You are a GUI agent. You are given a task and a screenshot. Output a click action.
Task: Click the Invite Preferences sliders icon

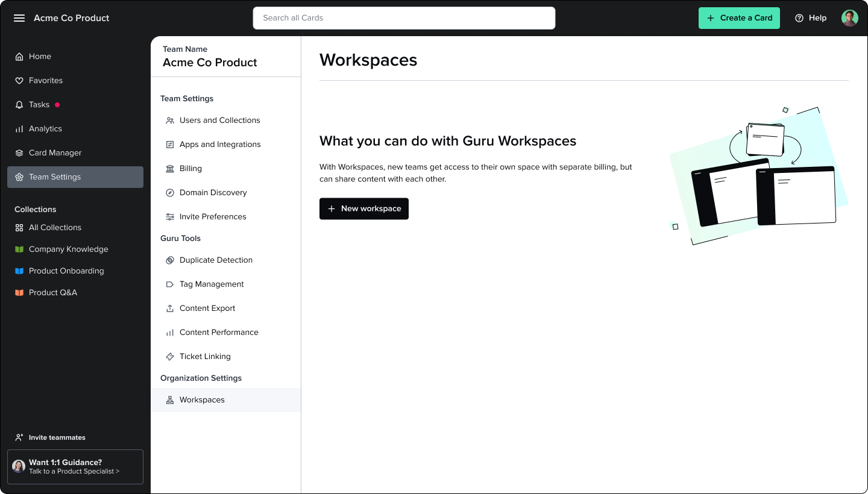coord(170,217)
